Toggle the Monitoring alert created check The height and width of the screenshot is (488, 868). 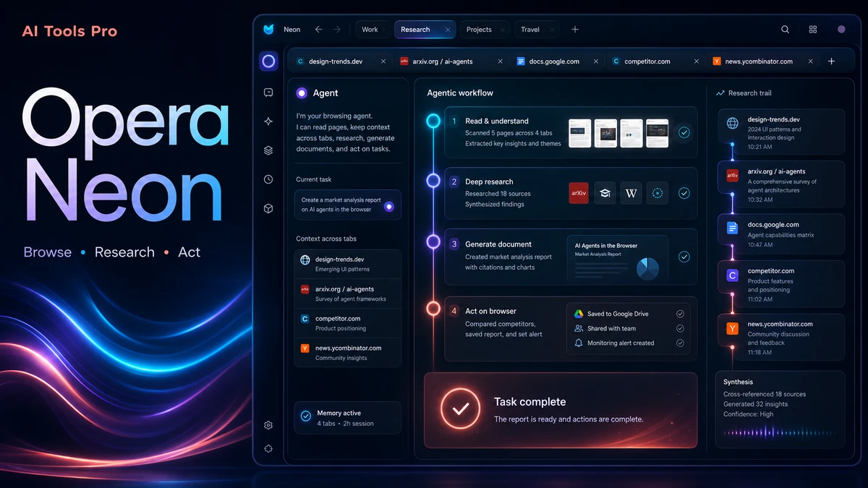point(680,343)
